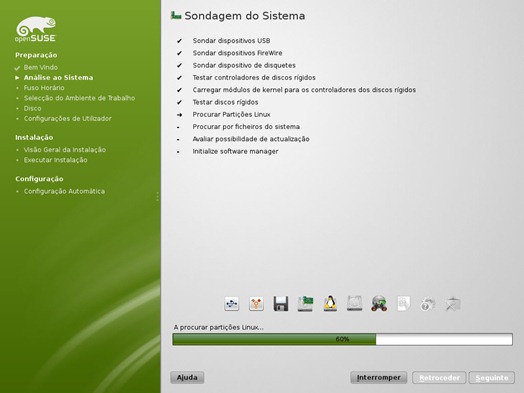Click the openSUSE chameleon logo
This screenshot has width=524, height=393.
[35, 29]
